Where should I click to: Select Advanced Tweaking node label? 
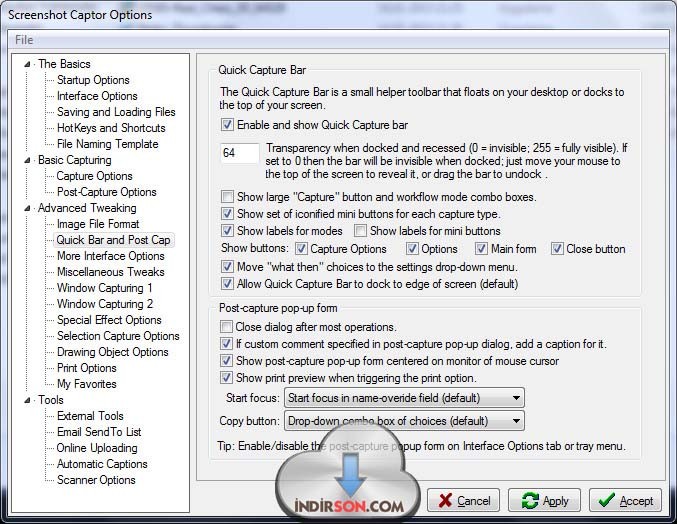[x=87, y=208]
